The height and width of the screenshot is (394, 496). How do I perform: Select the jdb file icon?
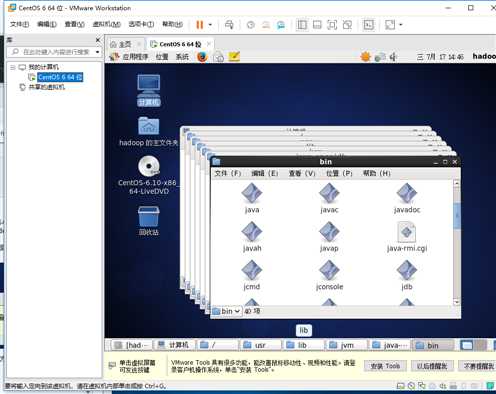407,275
